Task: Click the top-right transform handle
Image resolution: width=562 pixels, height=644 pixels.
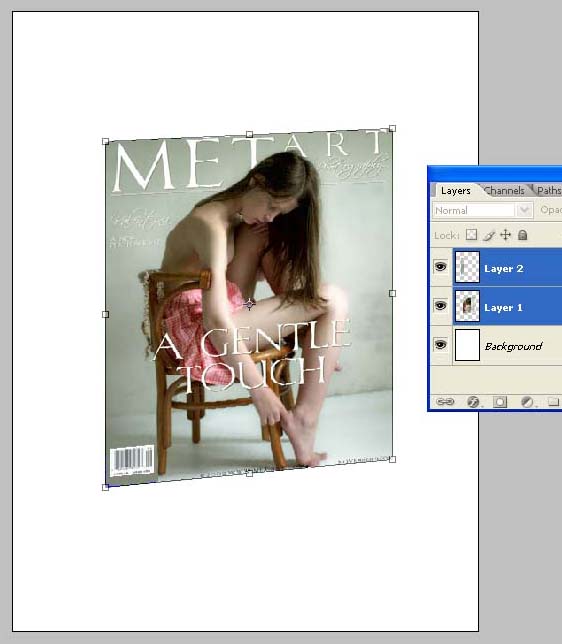Action: point(392,129)
